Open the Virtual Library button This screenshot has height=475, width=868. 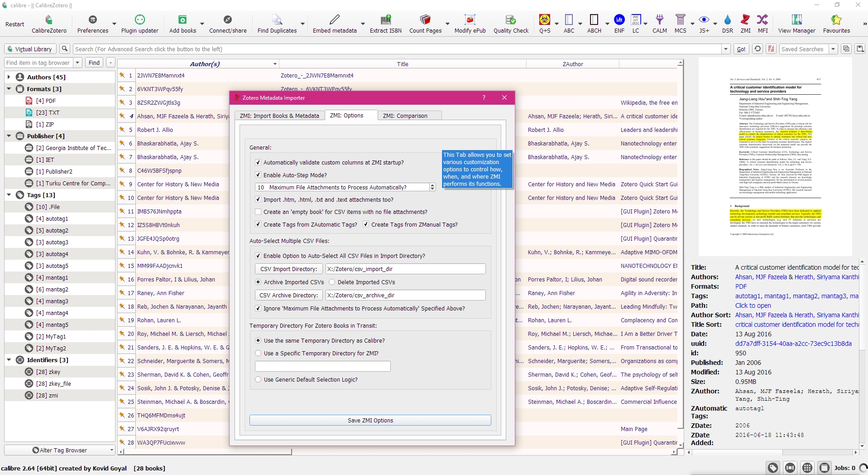point(30,49)
